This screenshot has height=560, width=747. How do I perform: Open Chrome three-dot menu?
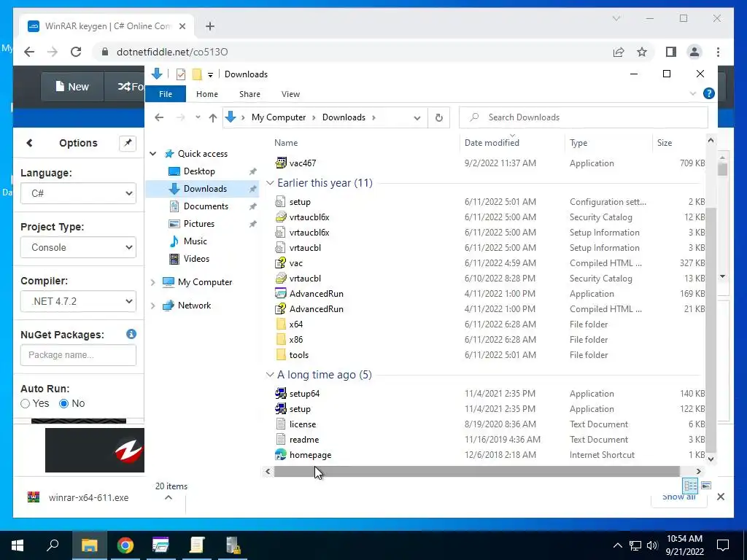[718, 52]
